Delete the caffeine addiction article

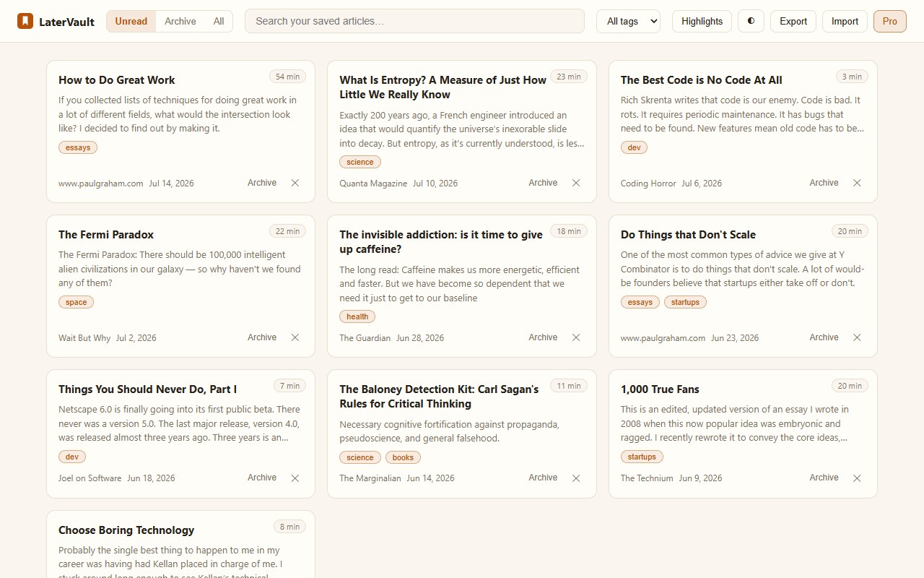point(576,337)
